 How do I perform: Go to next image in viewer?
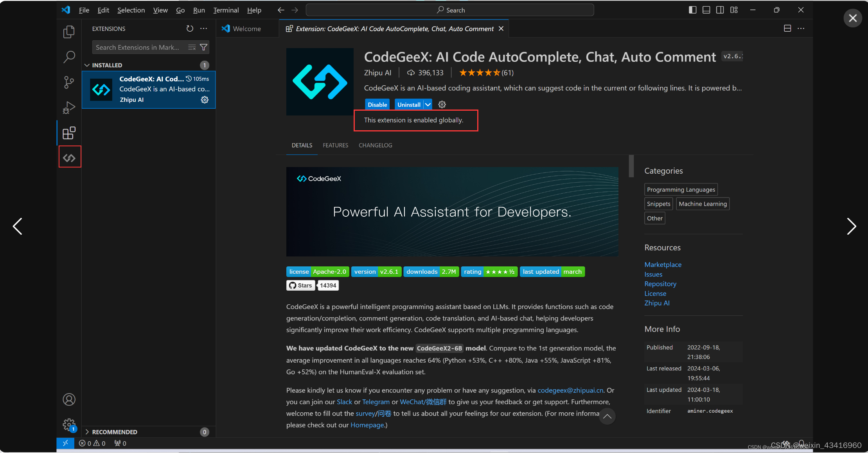851,226
